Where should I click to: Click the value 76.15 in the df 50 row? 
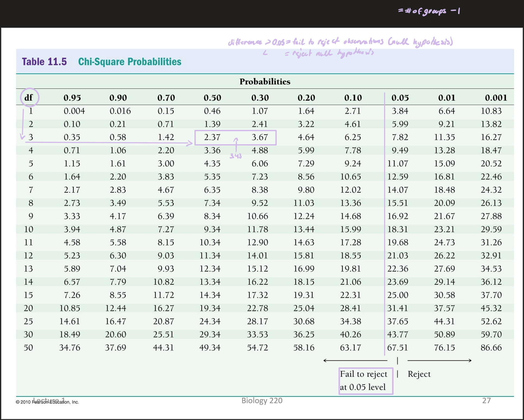(x=445, y=348)
